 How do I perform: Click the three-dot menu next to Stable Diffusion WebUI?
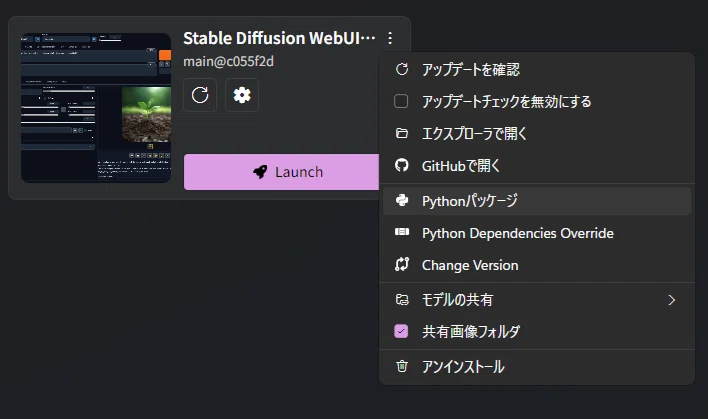pyautogui.click(x=390, y=38)
